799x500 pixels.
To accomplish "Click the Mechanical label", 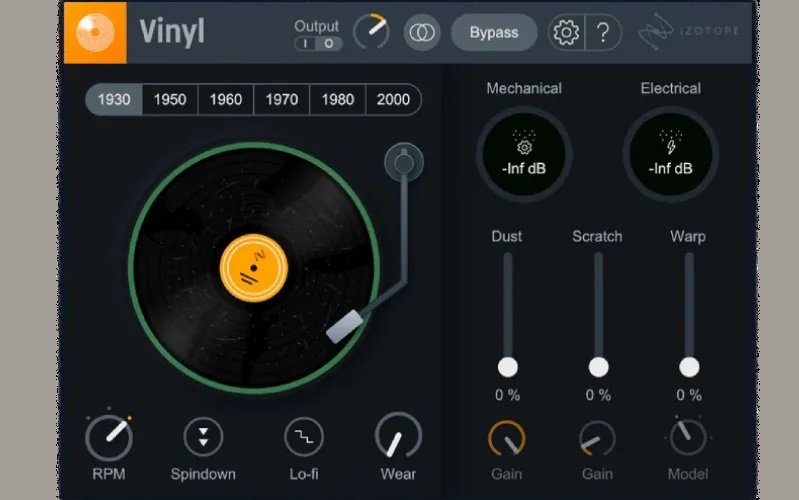I will [524, 89].
